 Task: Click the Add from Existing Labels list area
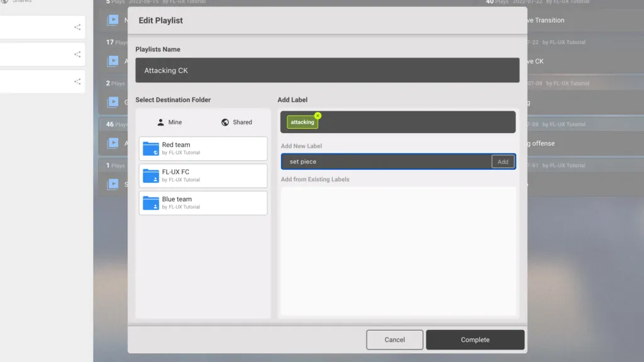click(x=398, y=251)
